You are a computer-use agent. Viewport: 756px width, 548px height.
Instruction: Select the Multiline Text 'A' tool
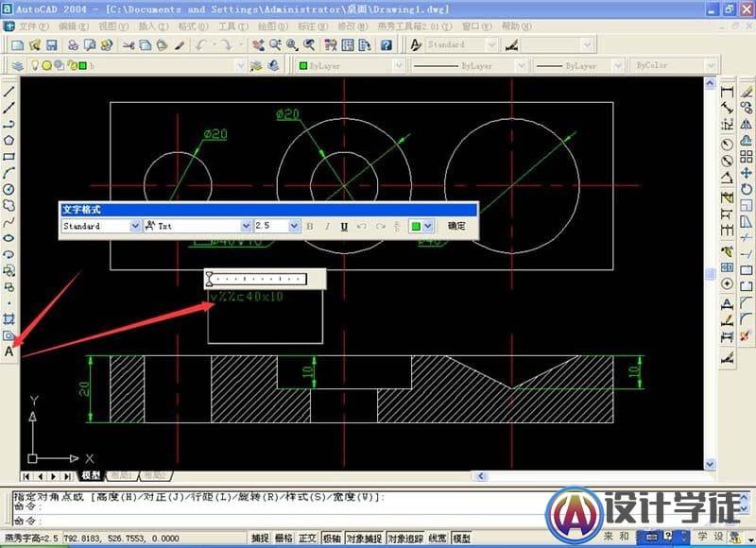tap(9, 351)
